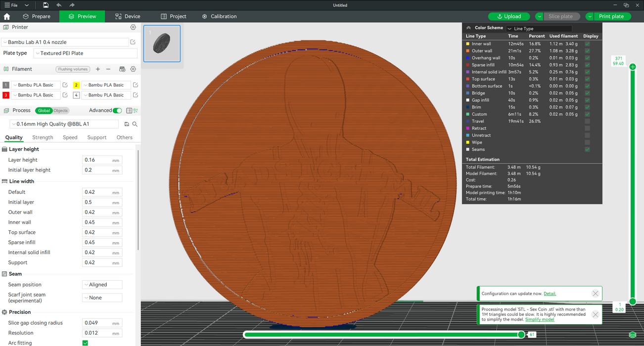This screenshot has width=644, height=346.
Task: Click the layers icon below the vertical slider
Action: pyautogui.click(x=632, y=335)
